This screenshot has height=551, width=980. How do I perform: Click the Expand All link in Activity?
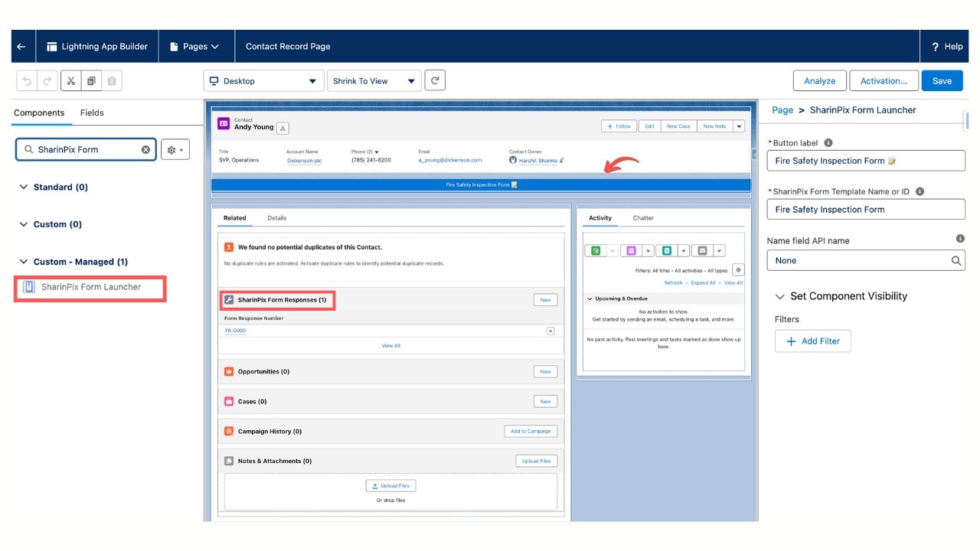pyautogui.click(x=703, y=283)
